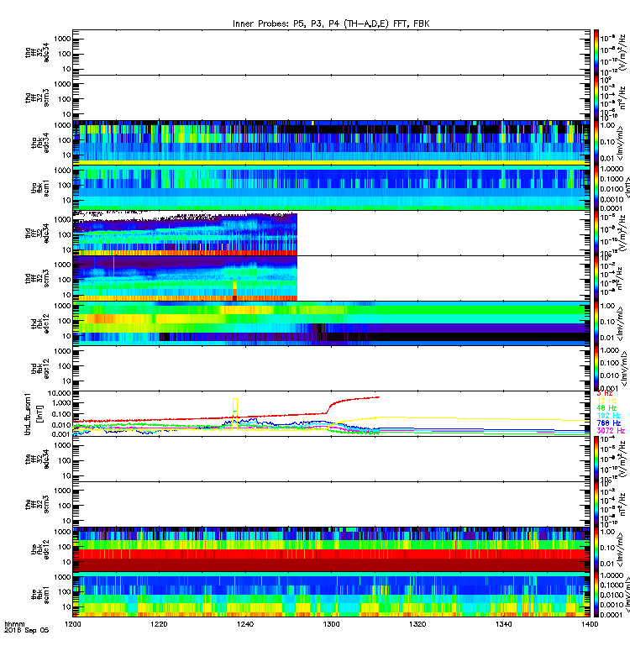Click the cyan '192 Hz' legend entry
This screenshot has height=672, width=630.
pos(608,415)
